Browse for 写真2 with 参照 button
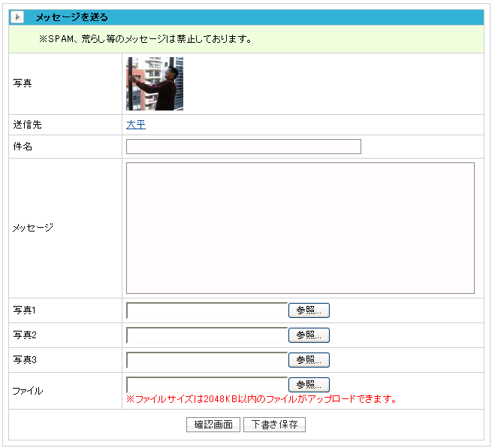This screenshot has height=448, width=492. point(309,335)
